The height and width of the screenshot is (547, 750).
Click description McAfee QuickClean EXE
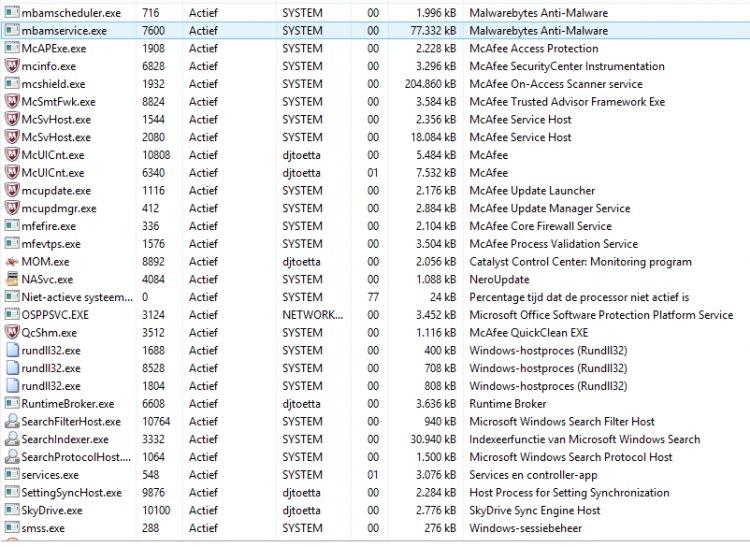point(529,332)
